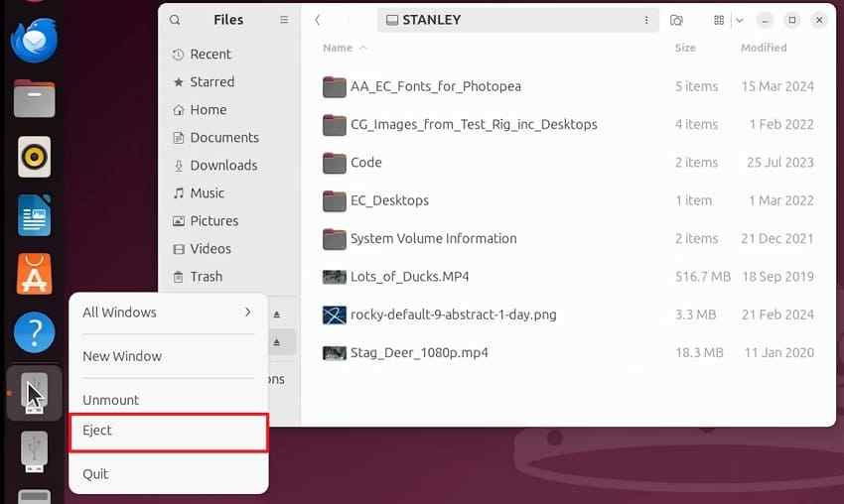This screenshot has width=844, height=504.
Task: Switch to grid view icon
Action: pos(719,20)
